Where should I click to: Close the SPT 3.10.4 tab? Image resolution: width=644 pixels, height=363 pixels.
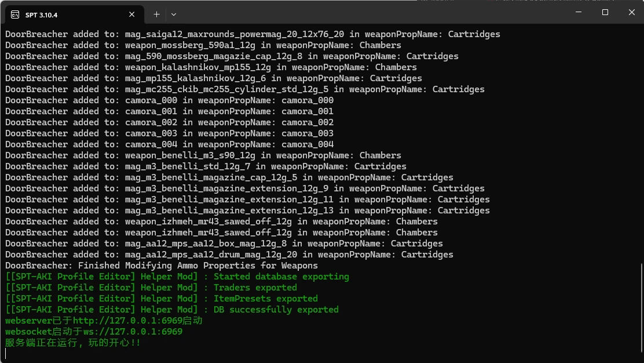tap(132, 14)
